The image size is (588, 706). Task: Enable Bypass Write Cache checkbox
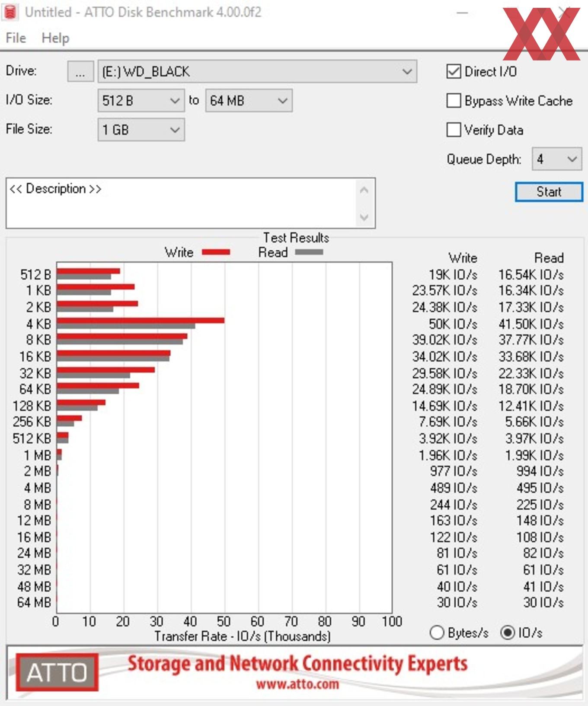[454, 101]
